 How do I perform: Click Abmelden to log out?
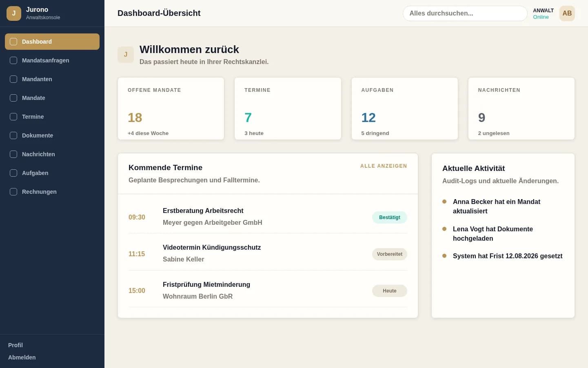(22, 357)
